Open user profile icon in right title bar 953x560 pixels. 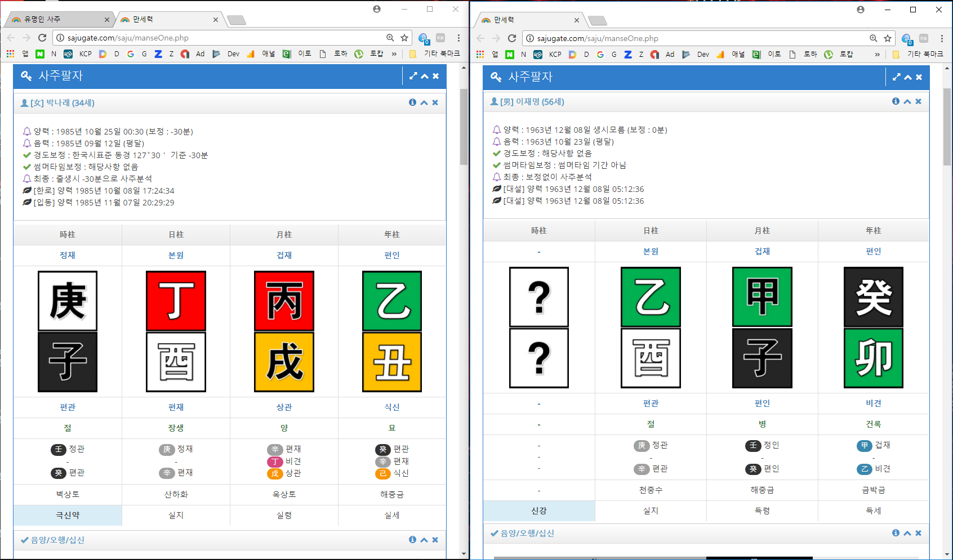pos(860,10)
